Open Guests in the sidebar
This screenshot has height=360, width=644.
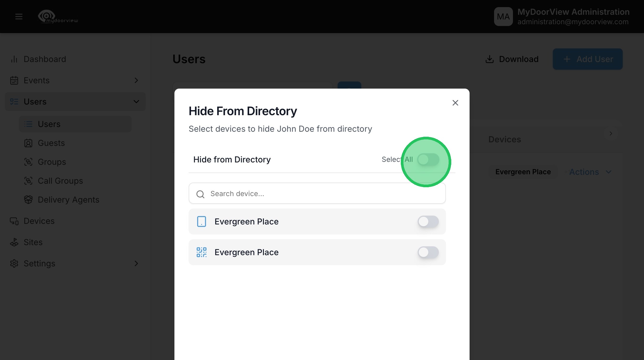[51, 143]
